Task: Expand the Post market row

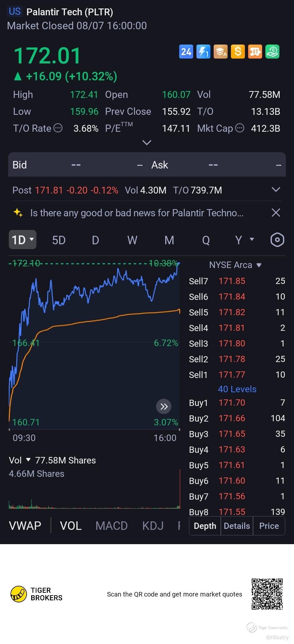Action: [276, 190]
